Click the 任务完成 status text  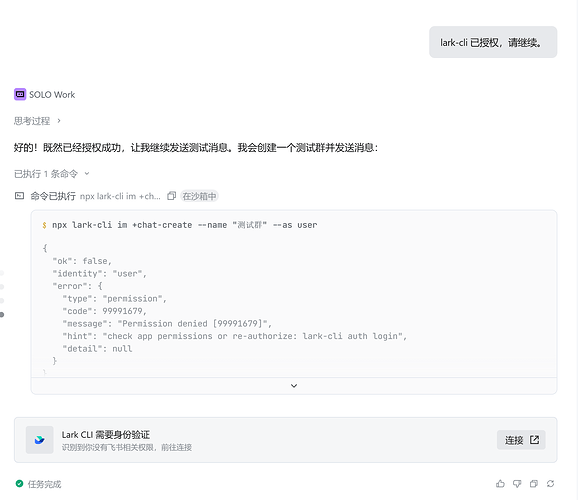point(44,484)
